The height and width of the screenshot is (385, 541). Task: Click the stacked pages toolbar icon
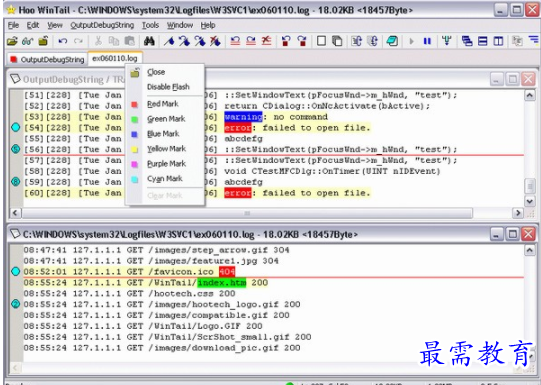click(337, 41)
